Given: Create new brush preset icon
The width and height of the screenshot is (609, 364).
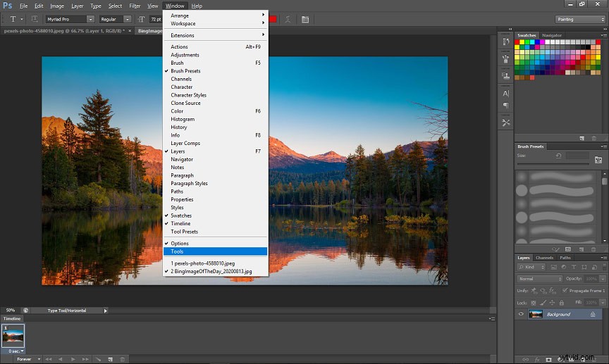Looking at the screenshot, I should [582, 249].
